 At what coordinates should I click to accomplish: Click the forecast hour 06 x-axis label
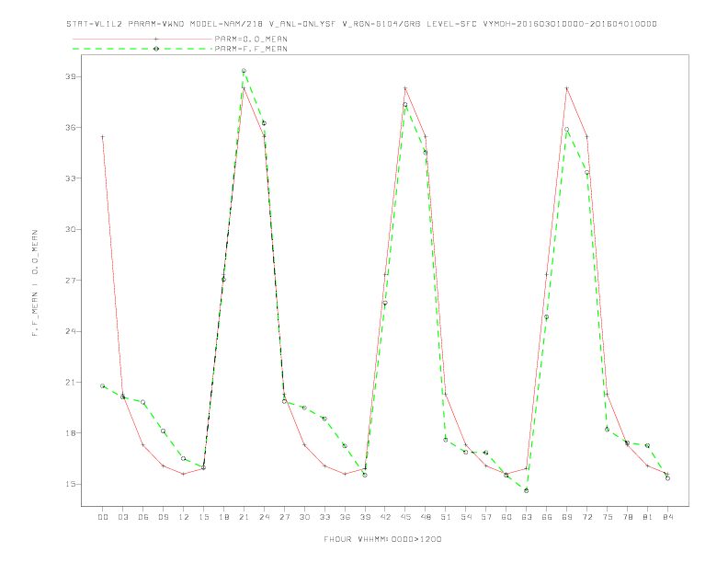pyautogui.click(x=143, y=517)
